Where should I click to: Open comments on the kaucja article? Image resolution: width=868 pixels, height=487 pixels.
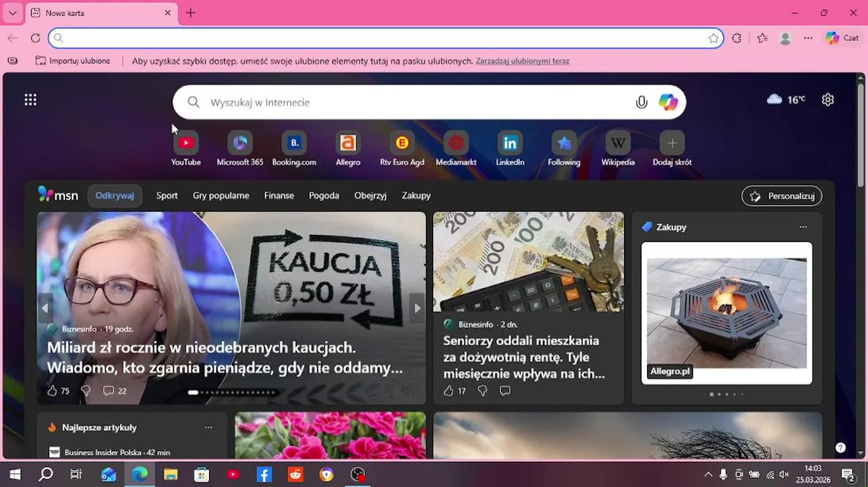pyautogui.click(x=114, y=390)
